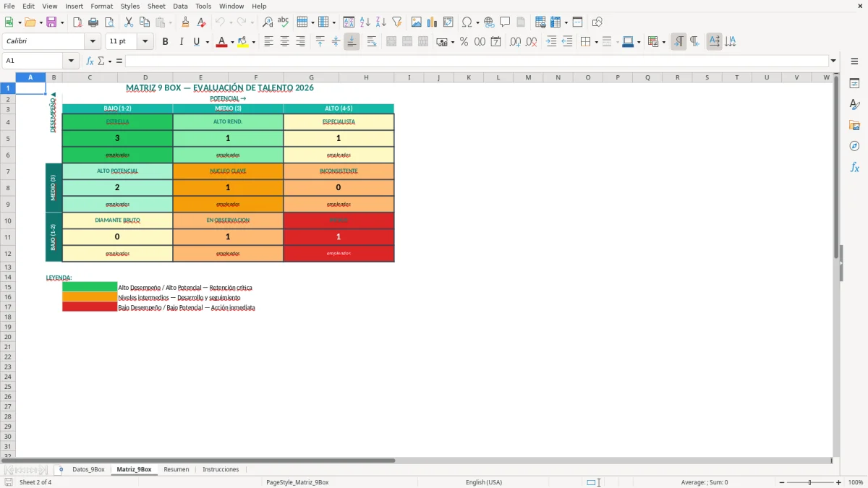The height and width of the screenshot is (488, 868).
Task: Toggle italic formatting
Action: 181,42
